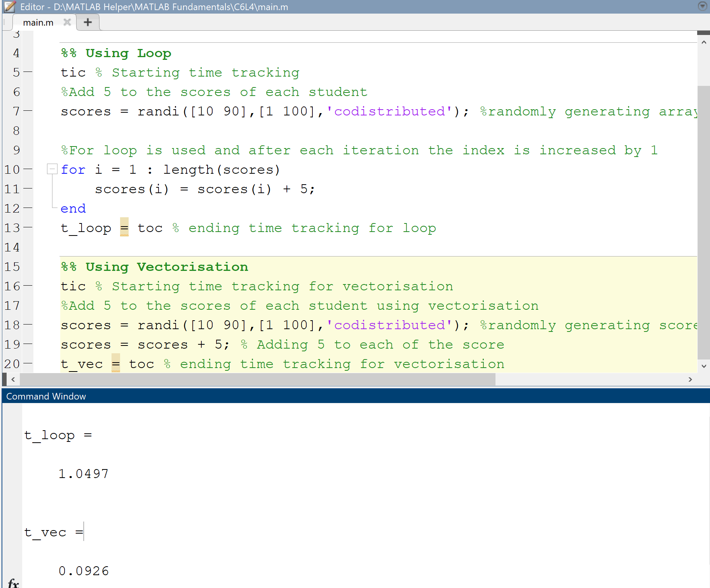The height and width of the screenshot is (588, 710).
Task: Click the Editor pencil icon in title
Action: click(10, 7)
